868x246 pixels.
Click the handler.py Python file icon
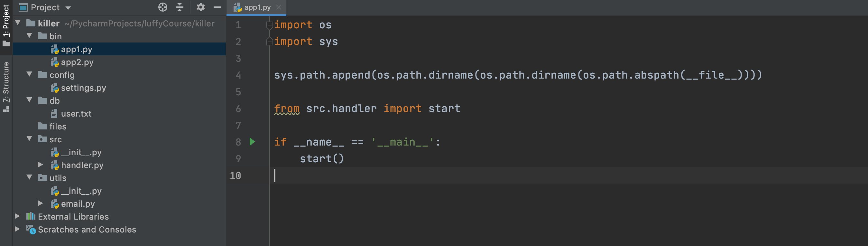(x=55, y=166)
